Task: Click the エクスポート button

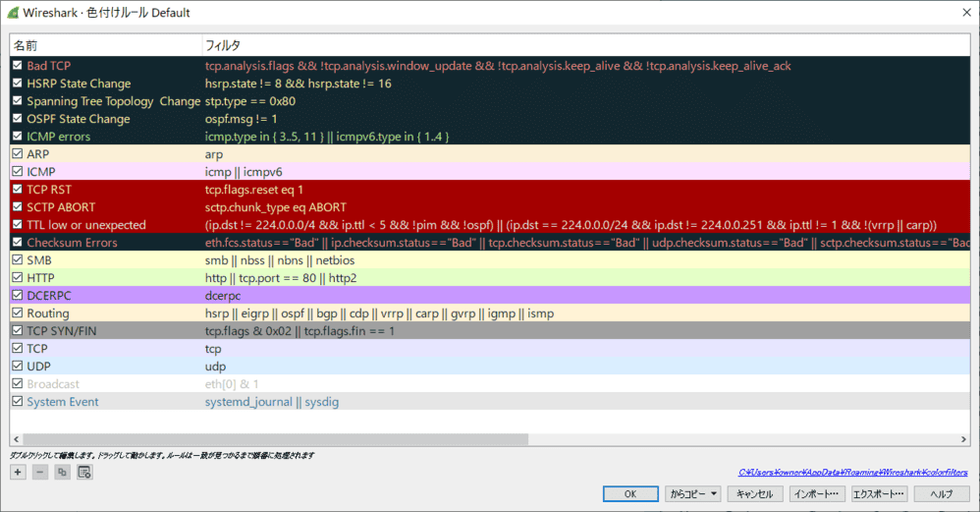Action: pos(879,493)
